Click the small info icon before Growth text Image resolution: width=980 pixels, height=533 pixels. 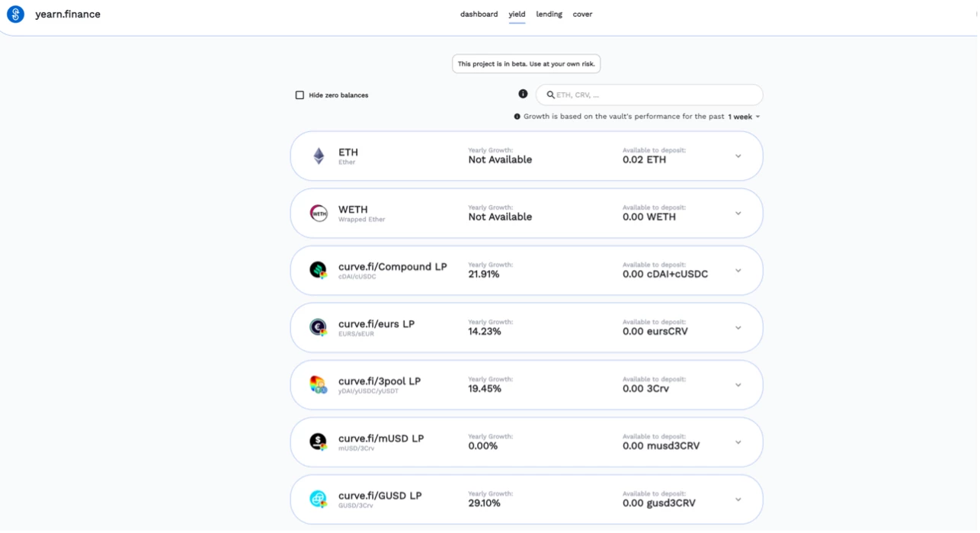(x=517, y=117)
